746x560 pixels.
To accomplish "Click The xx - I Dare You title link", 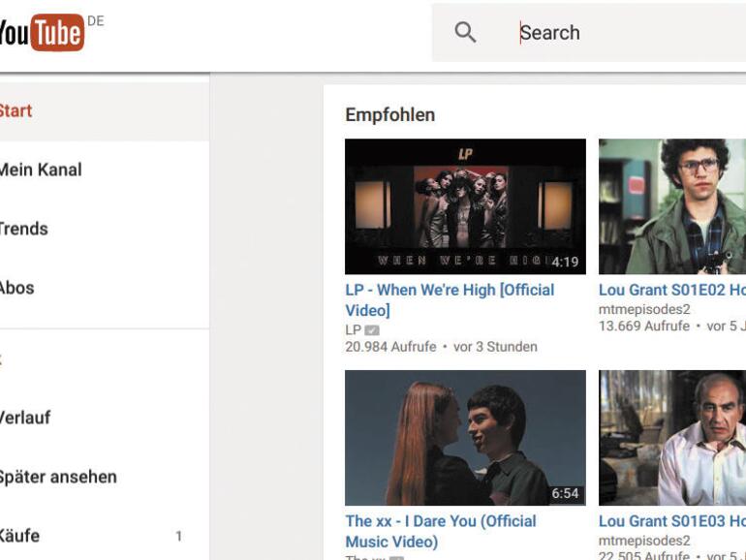I will coord(441,531).
